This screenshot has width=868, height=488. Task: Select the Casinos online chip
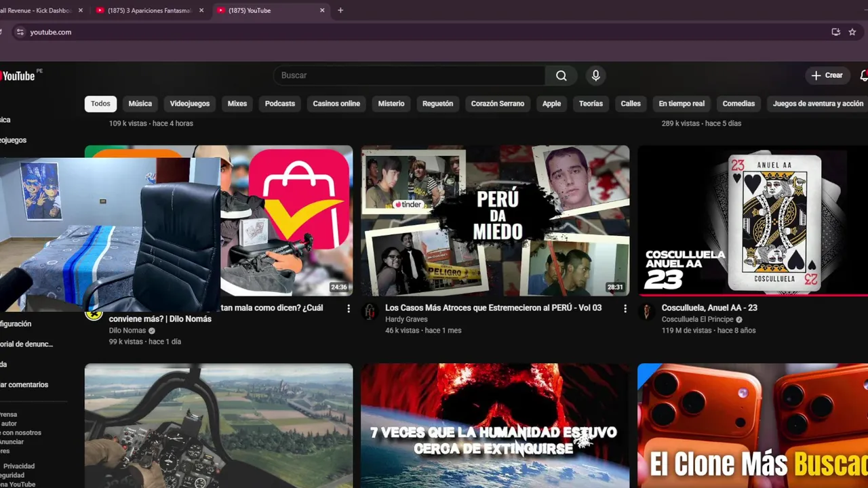coord(336,104)
